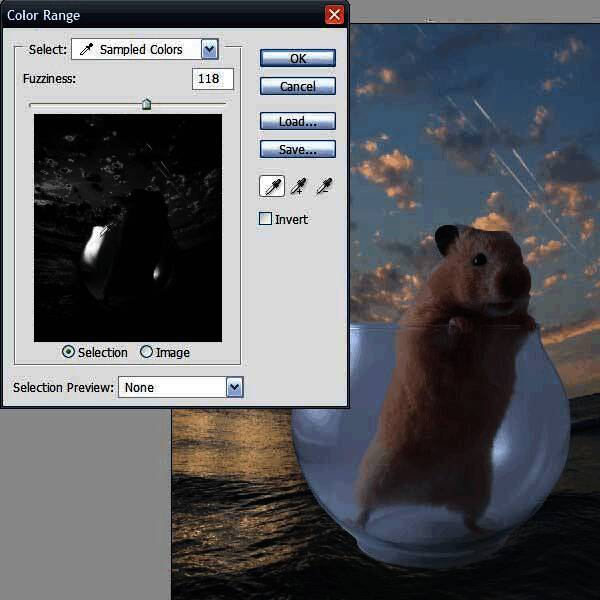Select the plain Eyedropper tool
Image resolution: width=600 pixels, height=600 pixels.
click(x=270, y=186)
